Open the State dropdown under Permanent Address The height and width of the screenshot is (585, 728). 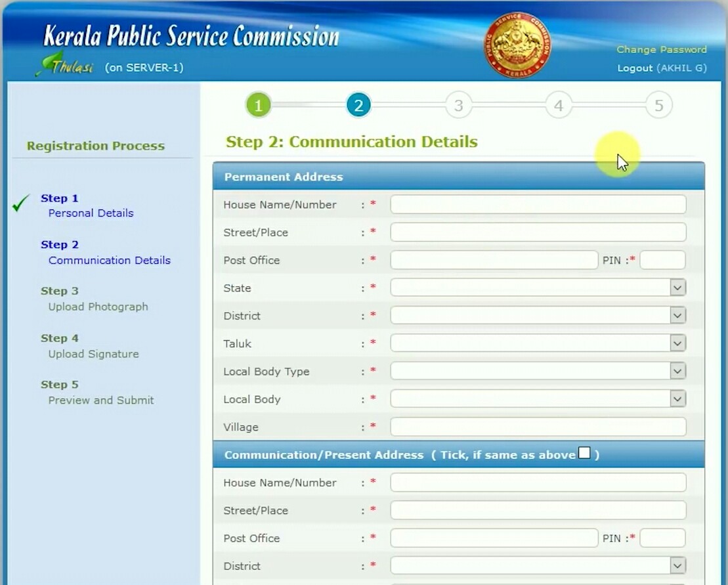click(x=677, y=288)
